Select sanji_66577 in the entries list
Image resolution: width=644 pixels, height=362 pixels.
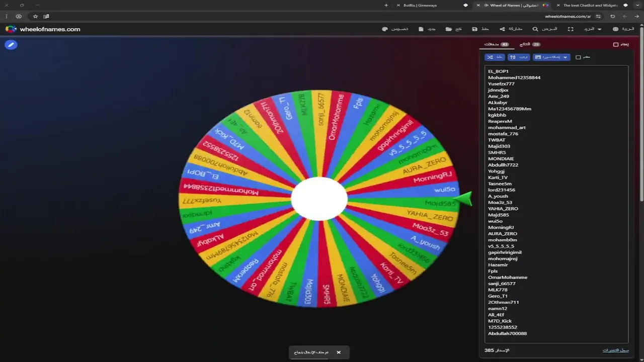coord(502,284)
